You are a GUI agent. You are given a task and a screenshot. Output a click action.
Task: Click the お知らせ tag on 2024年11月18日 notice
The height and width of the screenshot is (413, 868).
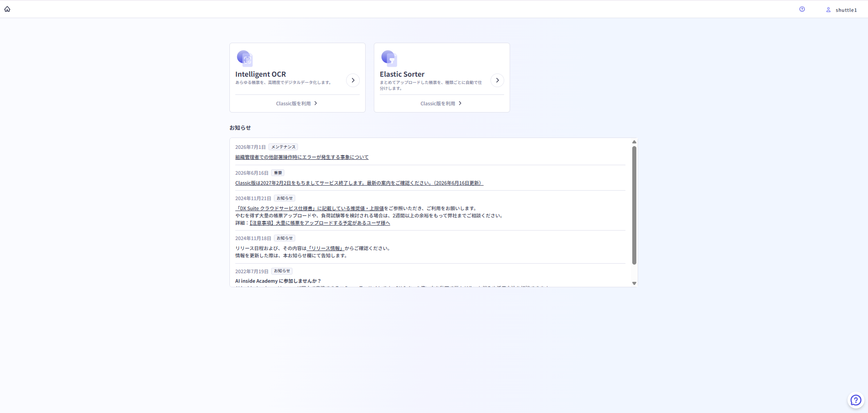285,238
